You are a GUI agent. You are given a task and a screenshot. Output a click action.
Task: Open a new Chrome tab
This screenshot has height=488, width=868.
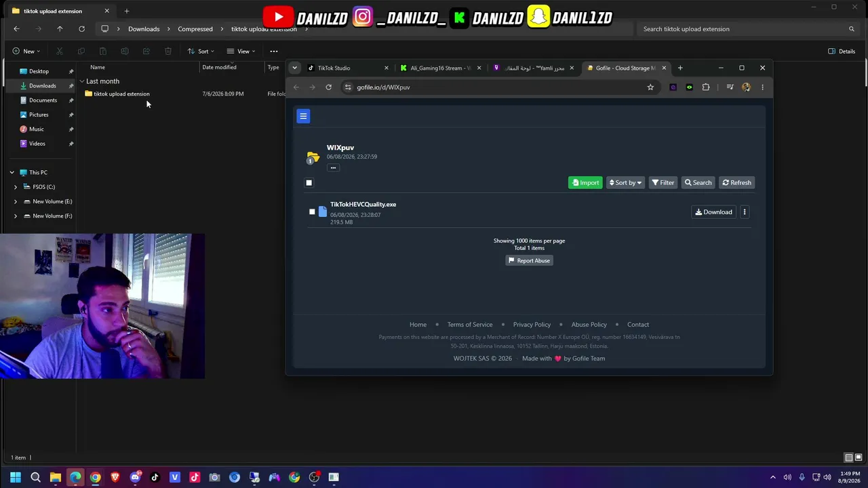(x=680, y=68)
